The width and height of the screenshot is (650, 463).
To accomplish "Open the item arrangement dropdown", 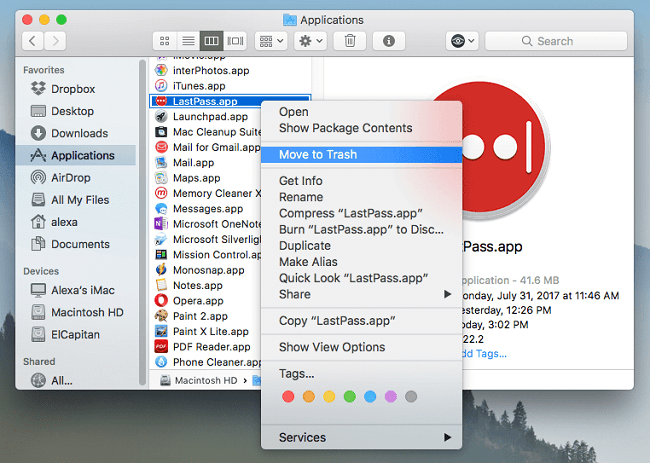I will (x=271, y=41).
